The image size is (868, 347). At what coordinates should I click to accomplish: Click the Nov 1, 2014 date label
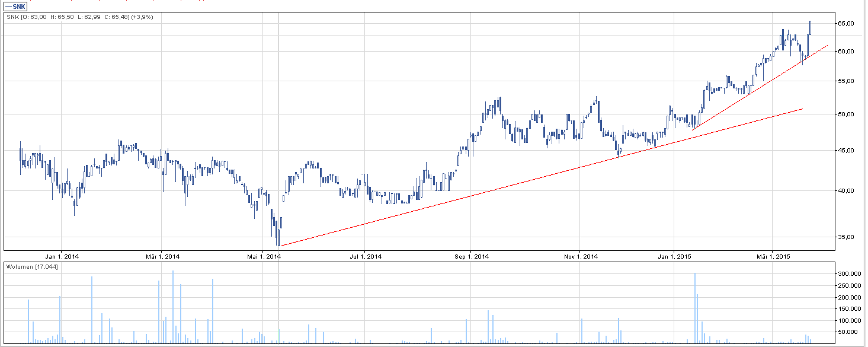pos(580,256)
